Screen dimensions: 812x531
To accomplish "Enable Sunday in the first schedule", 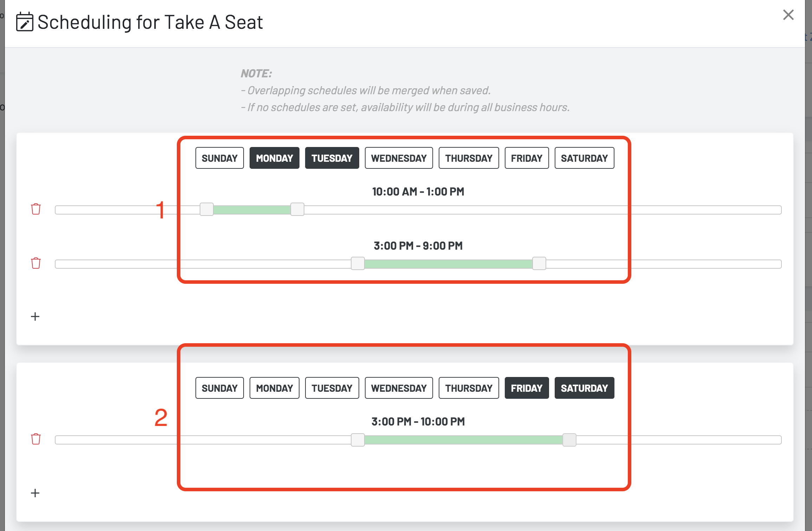I will point(220,158).
